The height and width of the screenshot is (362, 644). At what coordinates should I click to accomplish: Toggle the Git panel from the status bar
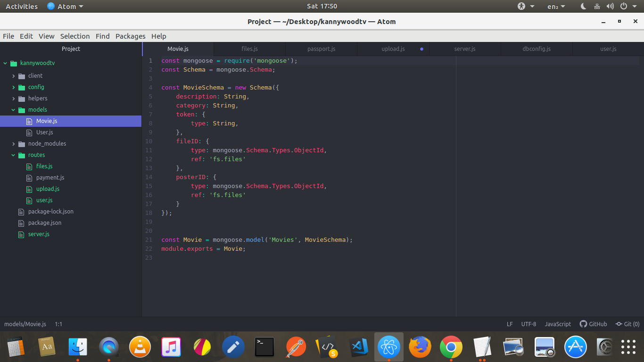pyautogui.click(x=627, y=324)
